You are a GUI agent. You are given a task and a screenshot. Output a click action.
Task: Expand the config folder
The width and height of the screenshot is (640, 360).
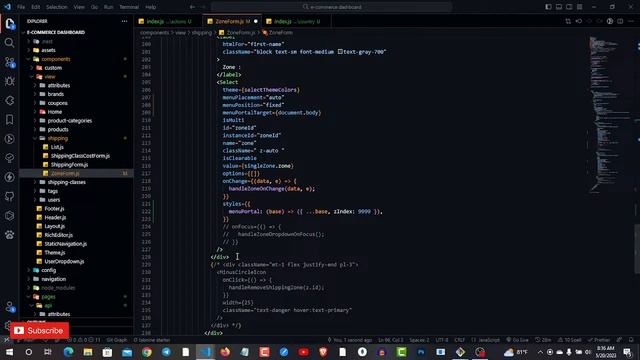pyautogui.click(x=49, y=270)
